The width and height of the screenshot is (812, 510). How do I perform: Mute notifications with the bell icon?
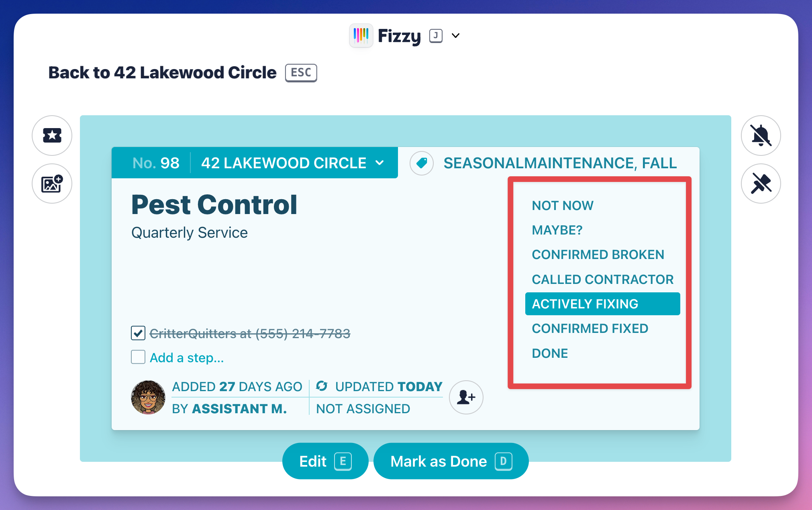(x=761, y=135)
